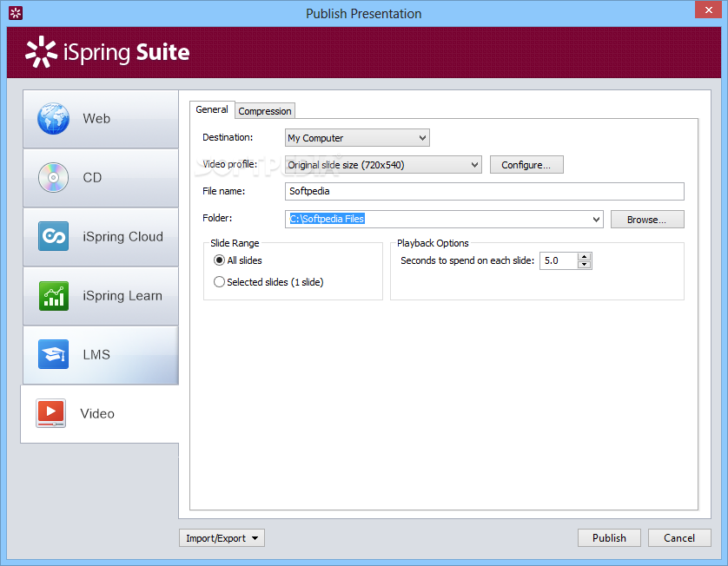Click the iSpring snowflake icon in title bar
This screenshot has width=728, height=566.
[x=16, y=13]
